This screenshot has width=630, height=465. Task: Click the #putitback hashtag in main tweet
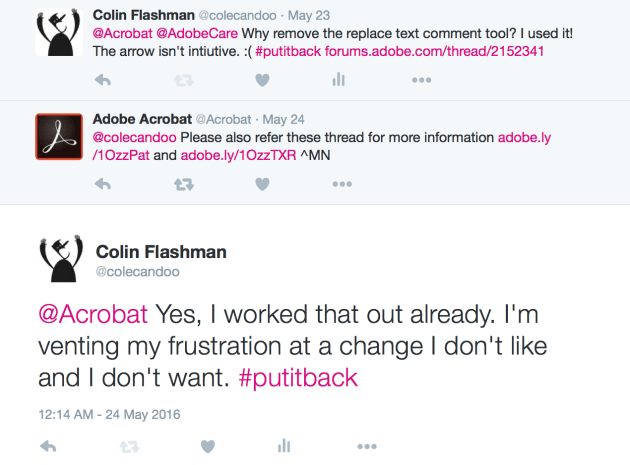coord(300,380)
